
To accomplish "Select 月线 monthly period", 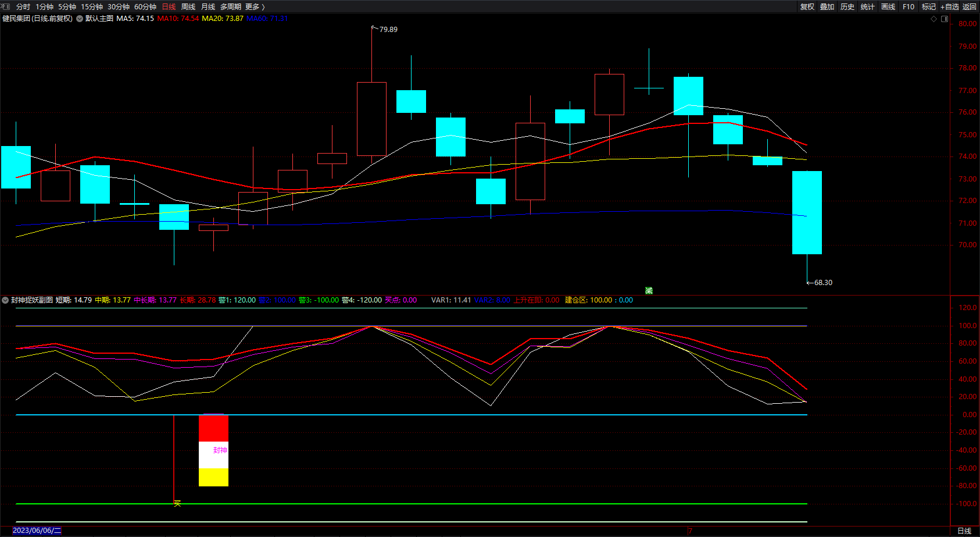I will [x=208, y=7].
